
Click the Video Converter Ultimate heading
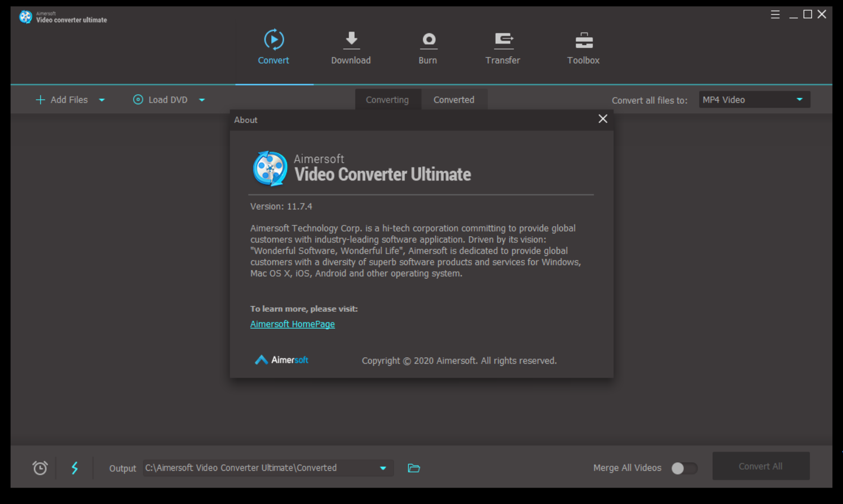(383, 174)
